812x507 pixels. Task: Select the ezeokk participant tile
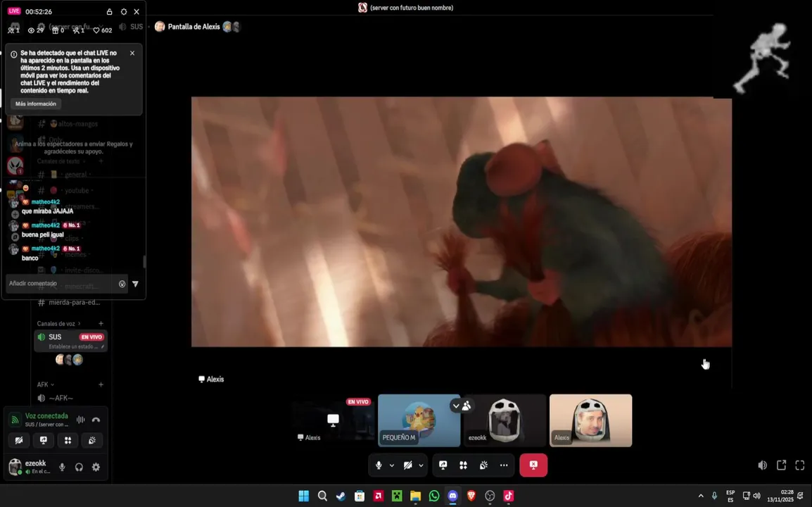(x=505, y=420)
